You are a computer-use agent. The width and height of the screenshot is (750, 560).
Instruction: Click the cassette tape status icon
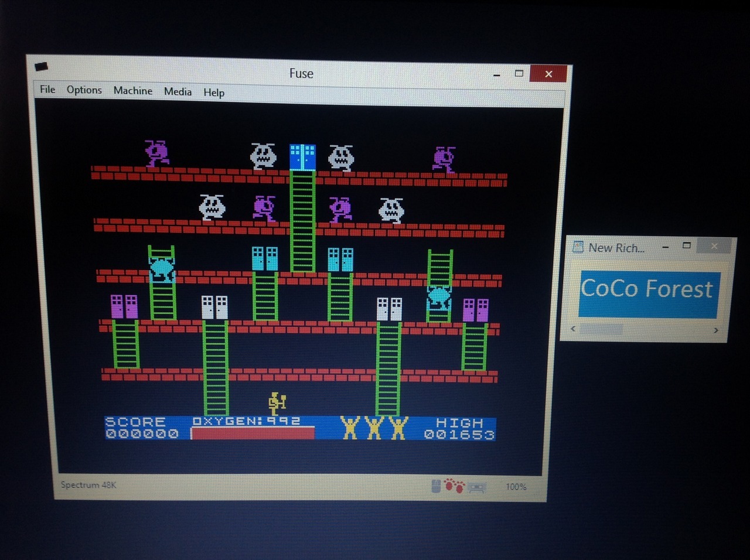coord(476,487)
